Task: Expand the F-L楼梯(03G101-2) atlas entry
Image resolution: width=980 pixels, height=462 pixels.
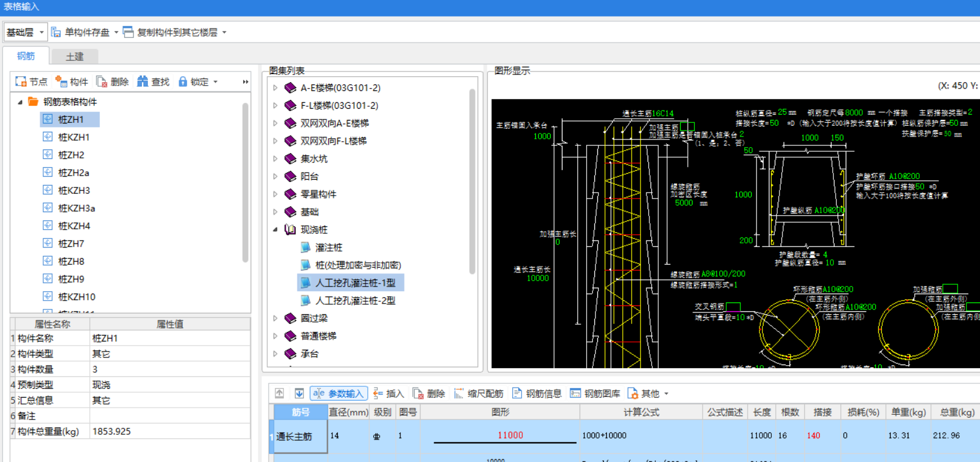Action: tap(275, 105)
